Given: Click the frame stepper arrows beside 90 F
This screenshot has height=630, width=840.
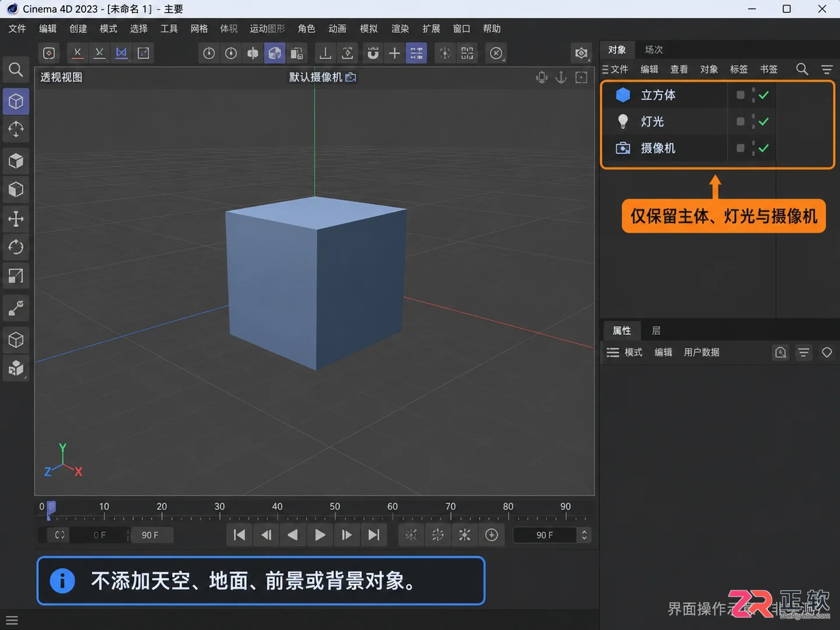Looking at the screenshot, I should (x=584, y=535).
